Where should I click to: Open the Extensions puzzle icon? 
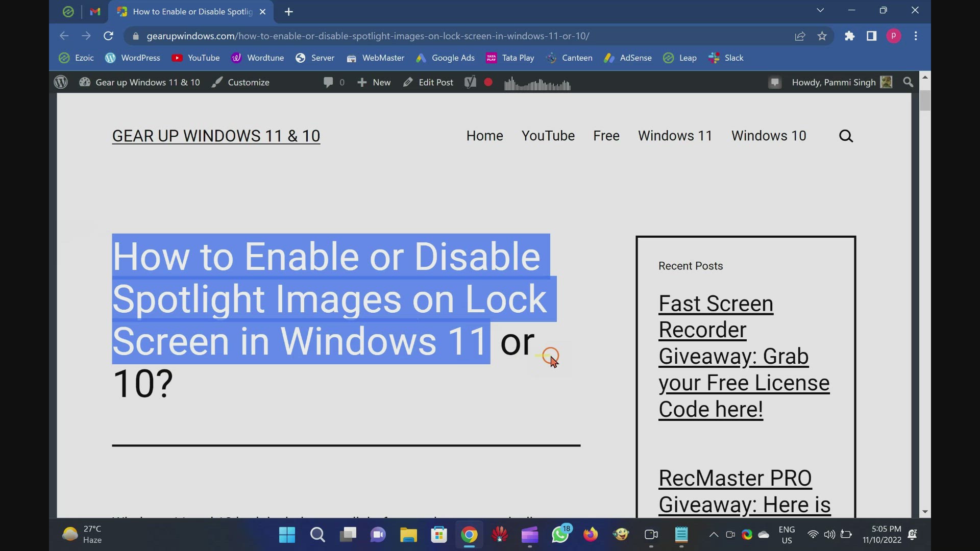click(x=849, y=36)
